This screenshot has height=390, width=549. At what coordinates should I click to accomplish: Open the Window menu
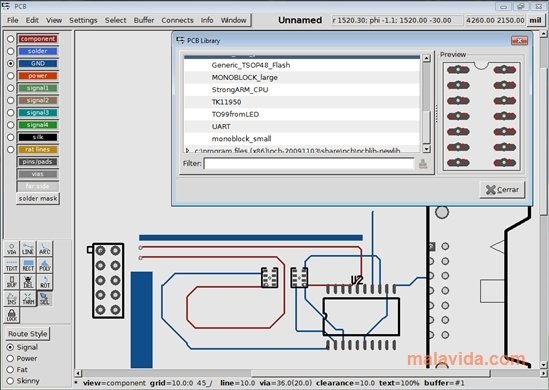pyautogui.click(x=234, y=20)
